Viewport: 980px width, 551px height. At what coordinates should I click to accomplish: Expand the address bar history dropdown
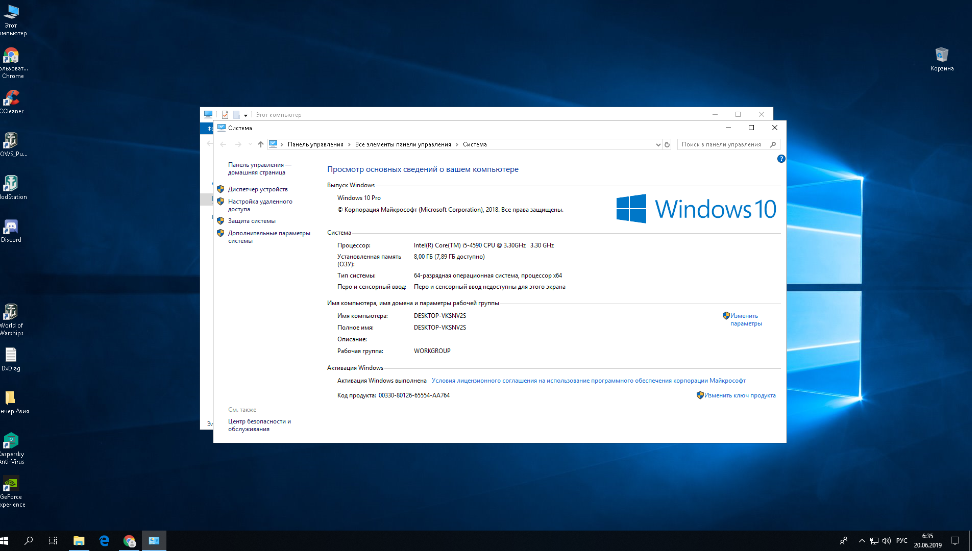click(x=658, y=144)
